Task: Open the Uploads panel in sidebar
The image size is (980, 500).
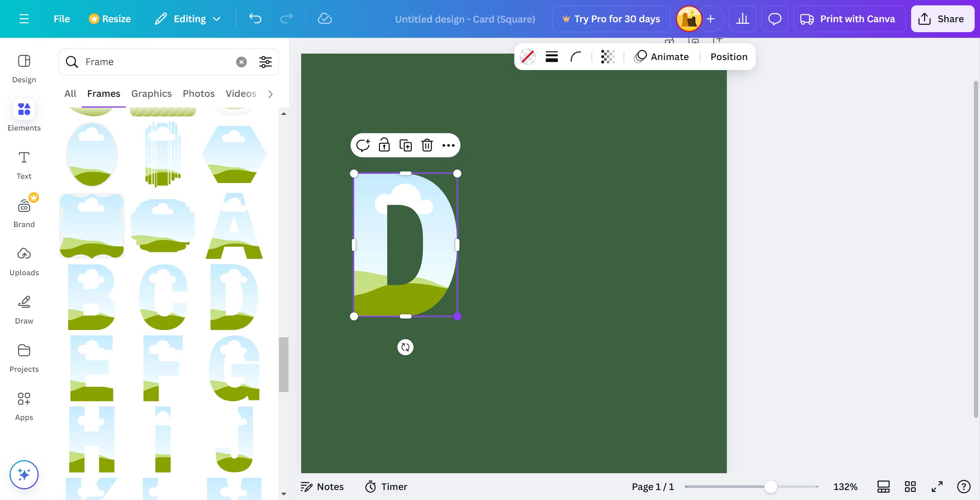Action: (x=24, y=261)
